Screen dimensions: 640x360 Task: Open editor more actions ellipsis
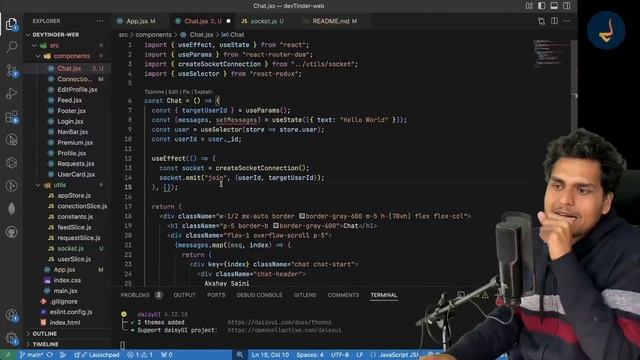[x=567, y=21]
